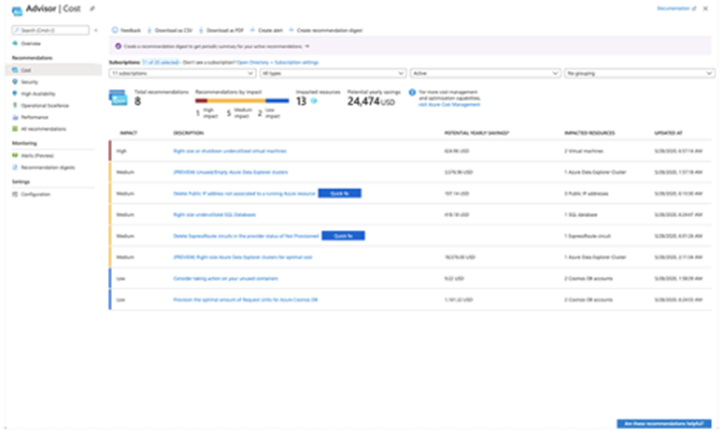724x438 pixels.
Task: Open Overview in the sidebar
Action: 30,43
